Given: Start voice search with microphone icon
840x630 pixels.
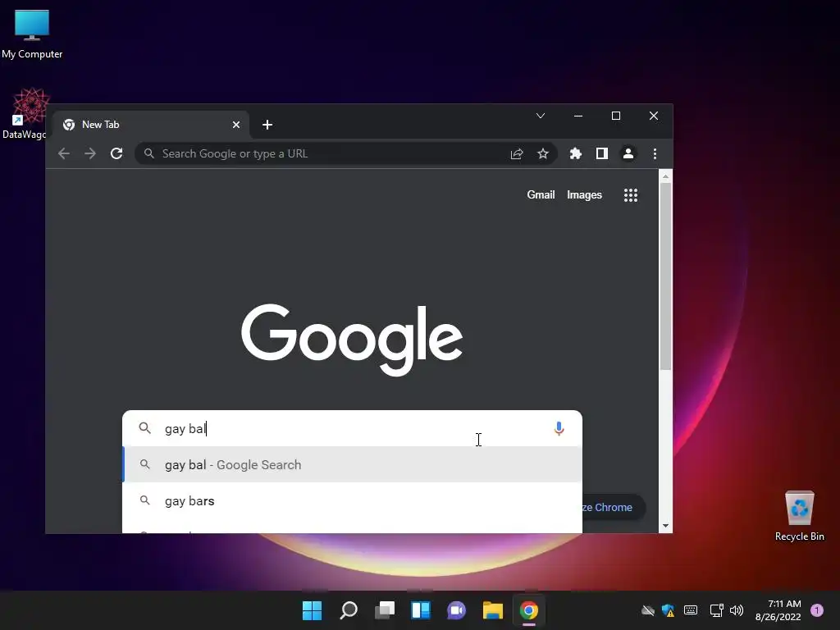Looking at the screenshot, I should tap(559, 428).
